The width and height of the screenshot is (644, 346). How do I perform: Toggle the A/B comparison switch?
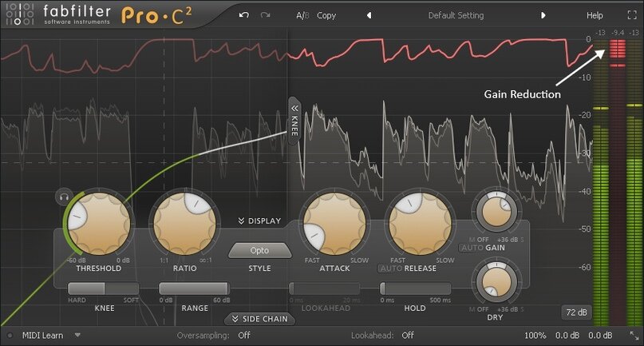(302, 16)
